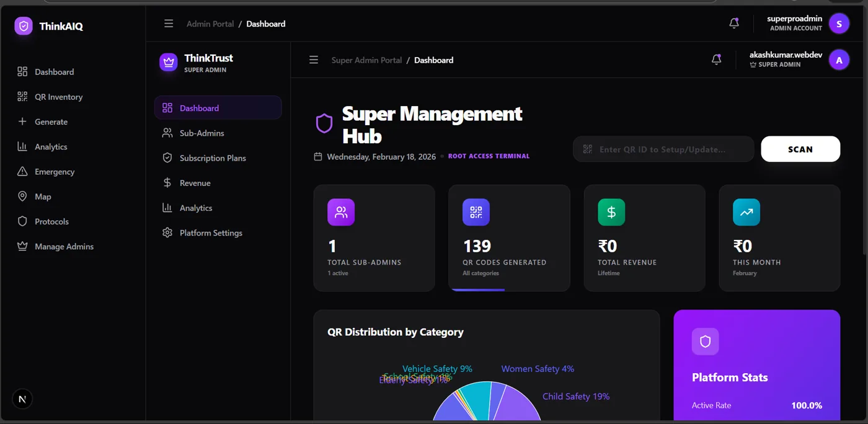Click the Vehicle Safety 9% pie label
Viewport: 868px width, 424px height.
click(437, 369)
